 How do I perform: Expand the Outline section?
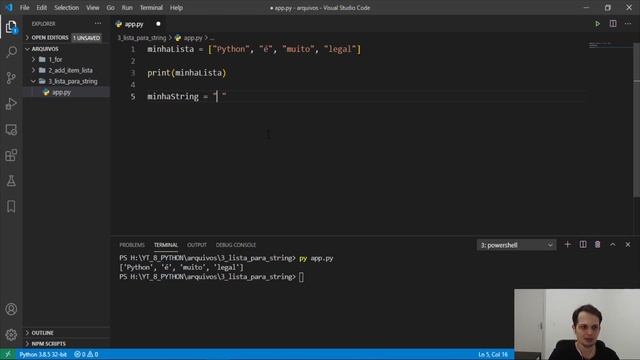[x=42, y=333]
